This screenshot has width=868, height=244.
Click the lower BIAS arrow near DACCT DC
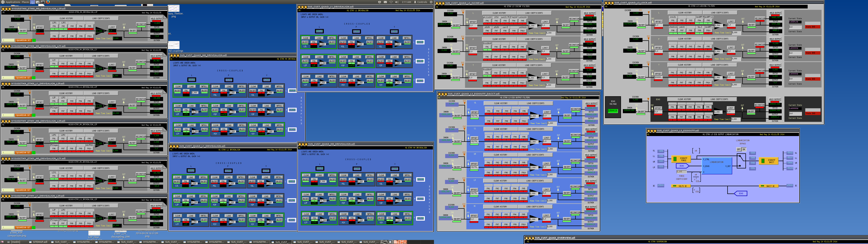741,194
